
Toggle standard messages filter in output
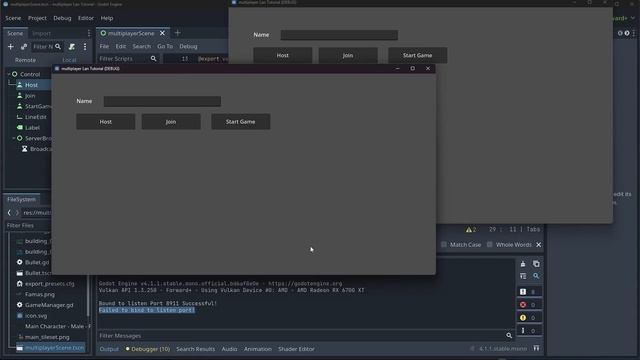[x=530, y=291]
